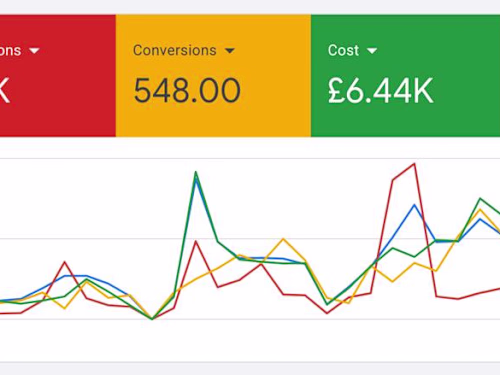Open the red card's metric dropdown arrow

(x=34, y=51)
